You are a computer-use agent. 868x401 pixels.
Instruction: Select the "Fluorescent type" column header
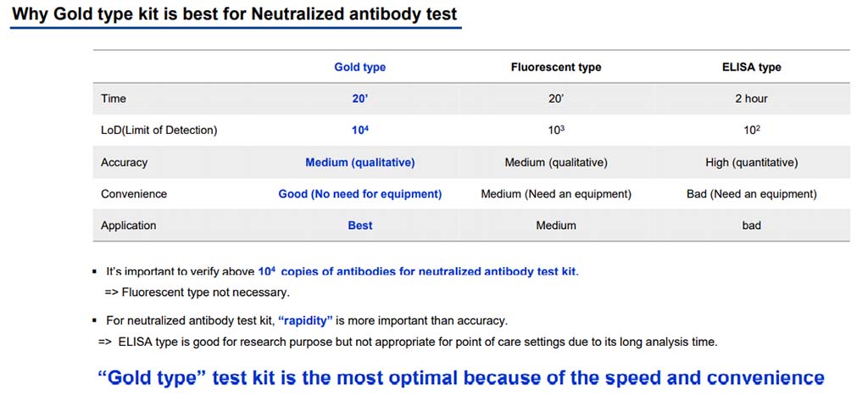tap(556, 67)
